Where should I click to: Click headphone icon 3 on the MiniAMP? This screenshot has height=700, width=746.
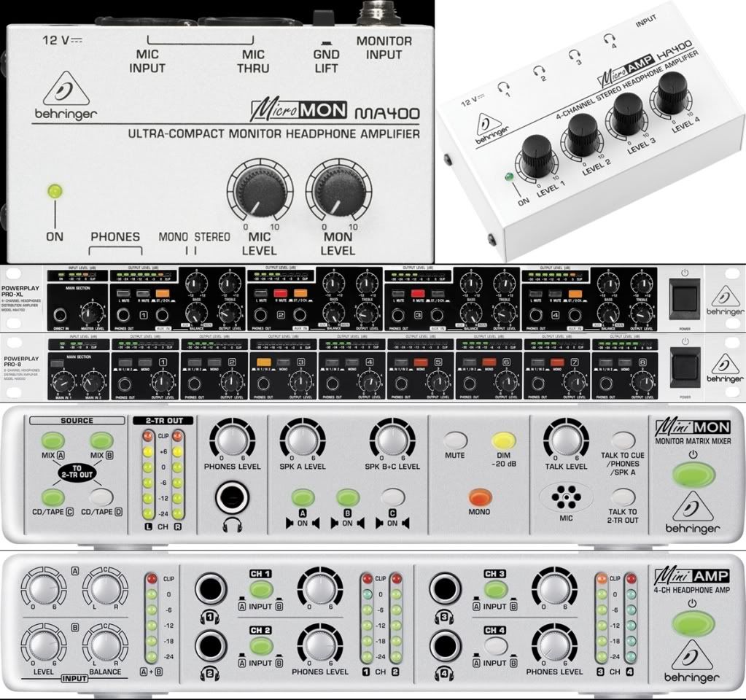pyautogui.click(x=443, y=618)
